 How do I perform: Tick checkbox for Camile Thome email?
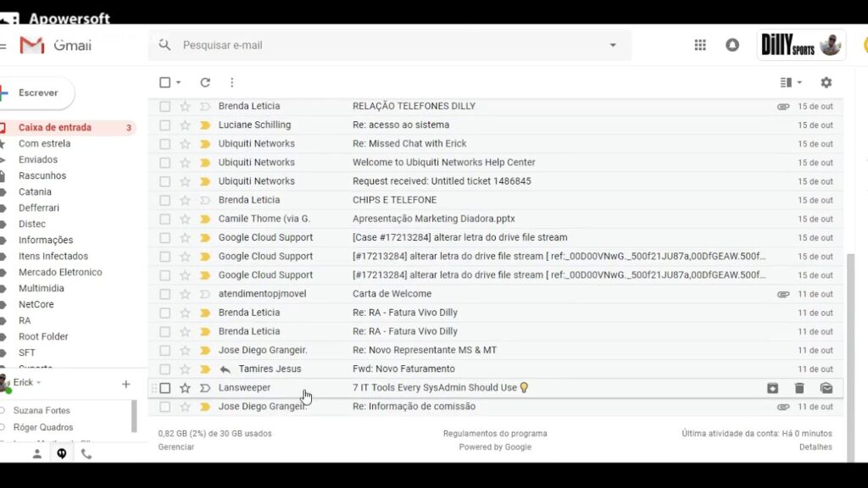coord(165,219)
